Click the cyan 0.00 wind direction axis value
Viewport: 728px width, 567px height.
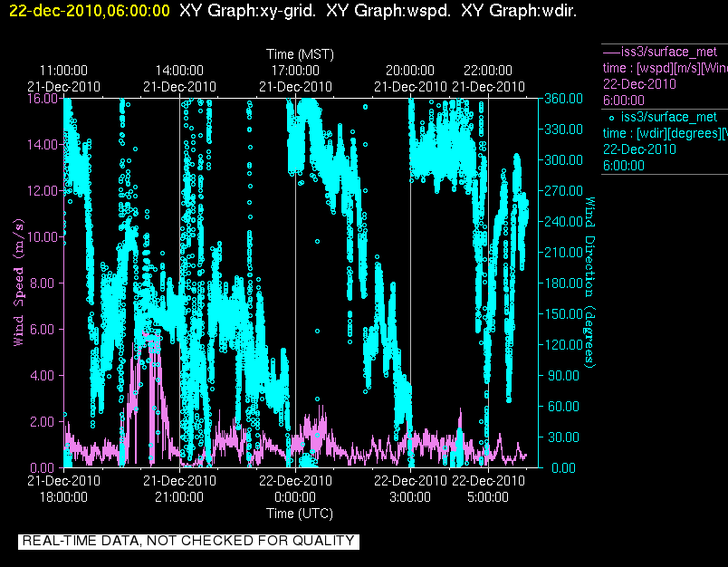coord(563,467)
